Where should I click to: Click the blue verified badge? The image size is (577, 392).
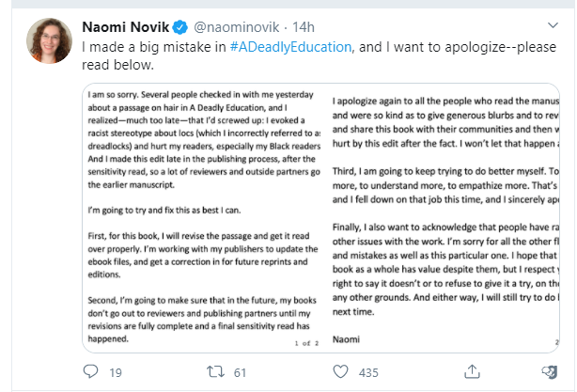(180, 27)
